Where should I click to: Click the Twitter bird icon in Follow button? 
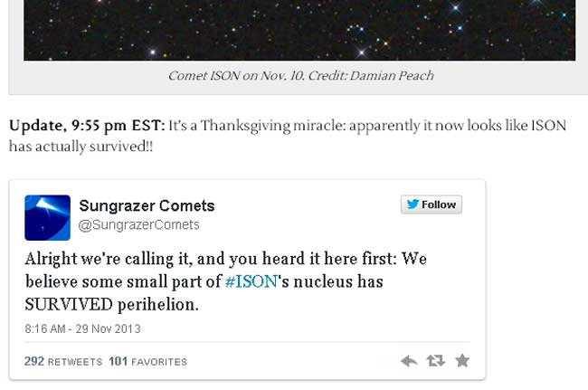pyautogui.click(x=413, y=205)
